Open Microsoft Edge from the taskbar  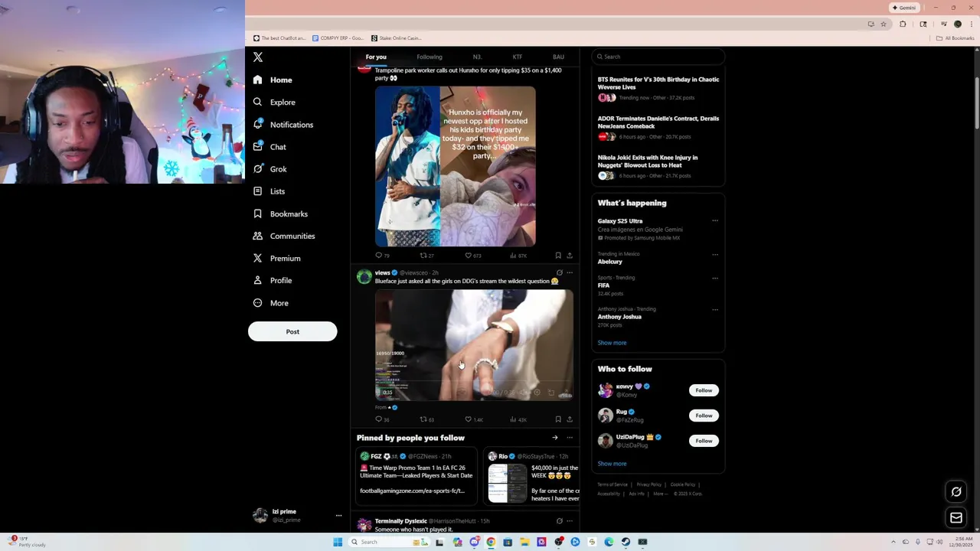click(x=609, y=542)
